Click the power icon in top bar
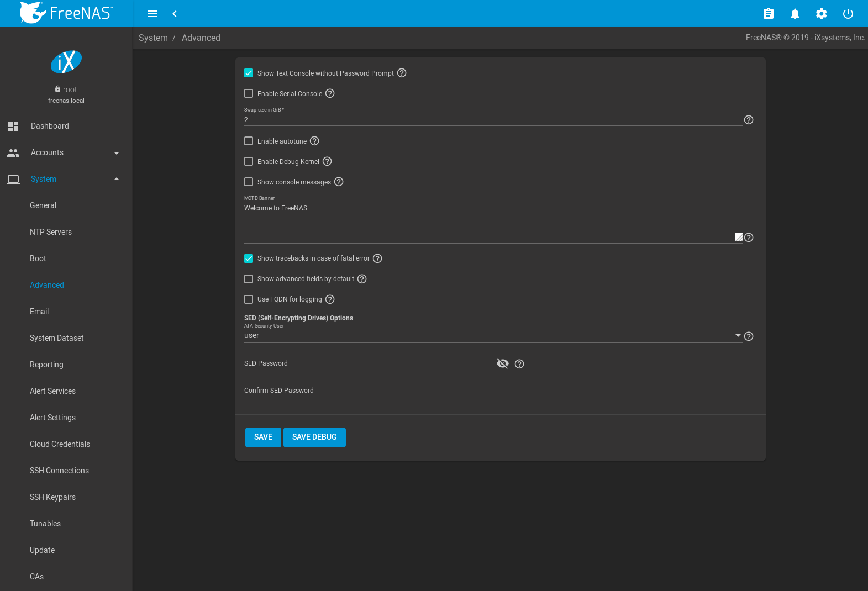Viewport: 868px width, 591px height. point(848,14)
